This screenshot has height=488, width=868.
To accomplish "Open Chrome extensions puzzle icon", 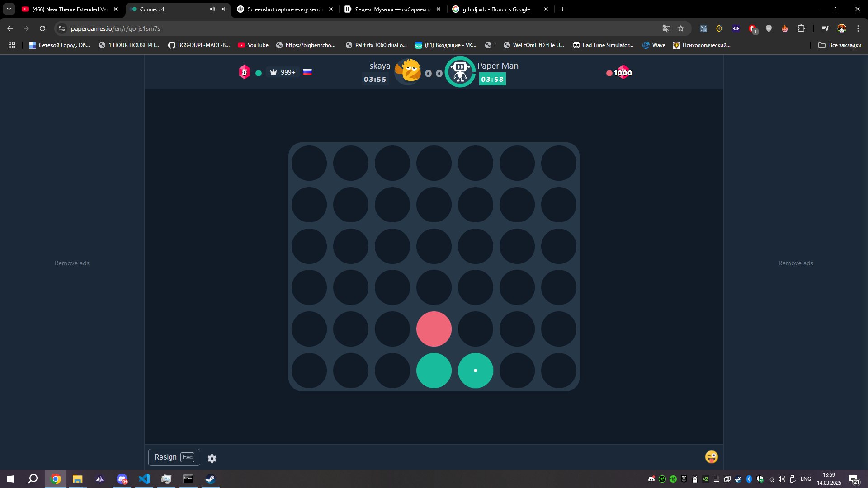I will point(801,28).
